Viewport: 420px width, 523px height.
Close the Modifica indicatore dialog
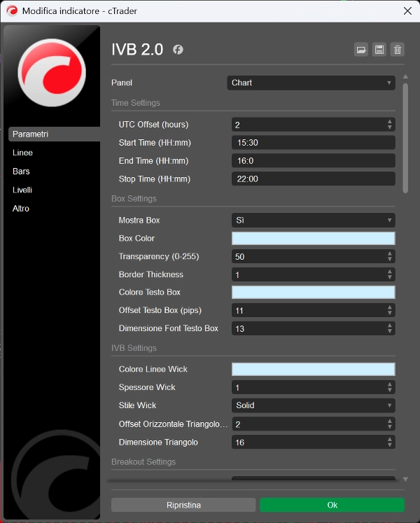click(x=407, y=11)
